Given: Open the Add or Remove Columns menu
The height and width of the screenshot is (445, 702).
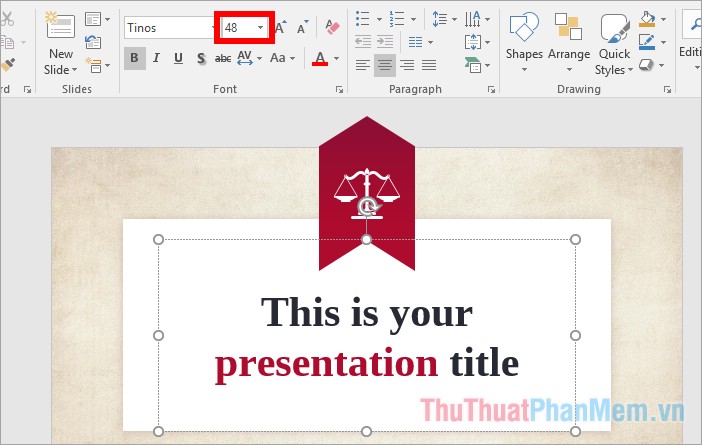Looking at the screenshot, I should click(x=420, y=42).
